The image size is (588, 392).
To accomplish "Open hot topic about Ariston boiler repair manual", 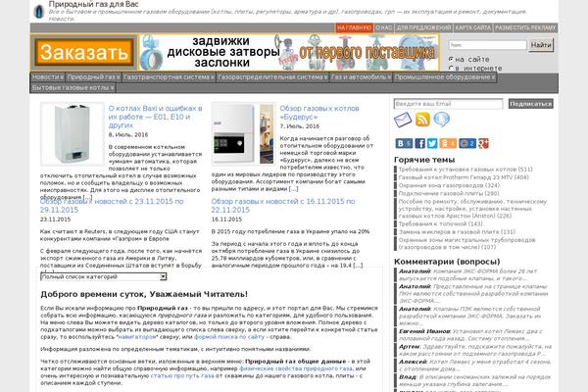I will (x=472, y=209).
